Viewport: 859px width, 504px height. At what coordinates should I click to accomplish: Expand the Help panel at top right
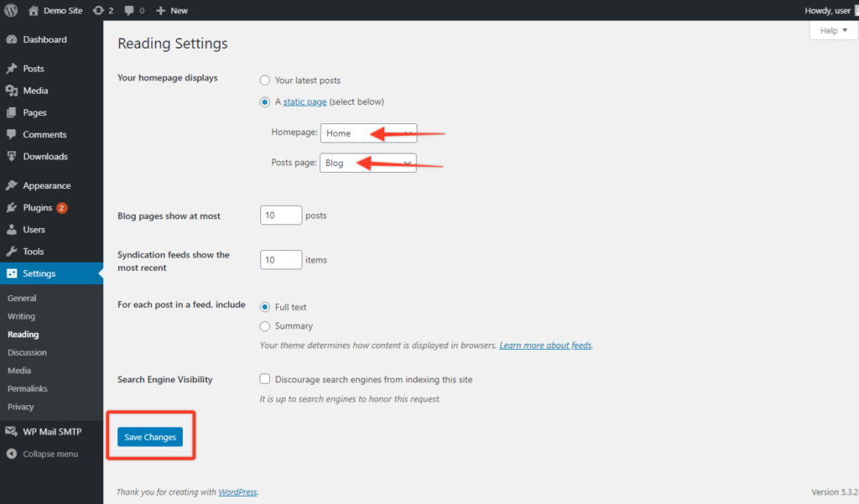point(831,29)
